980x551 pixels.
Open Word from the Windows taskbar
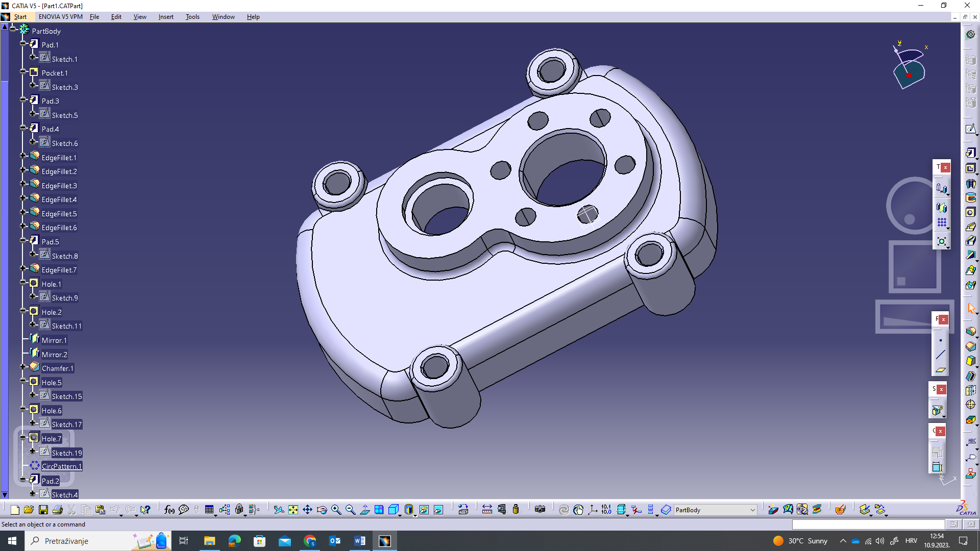[359, 541]
